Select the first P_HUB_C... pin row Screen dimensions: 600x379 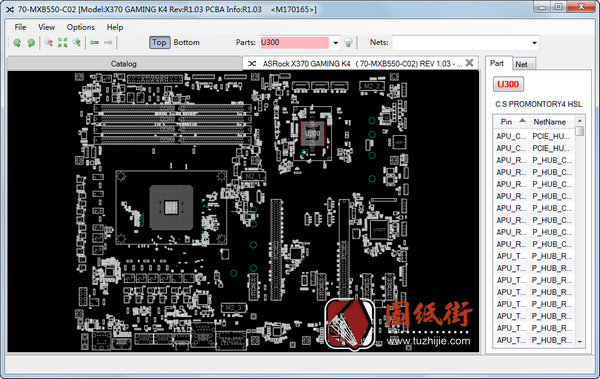tap(534, 160)
